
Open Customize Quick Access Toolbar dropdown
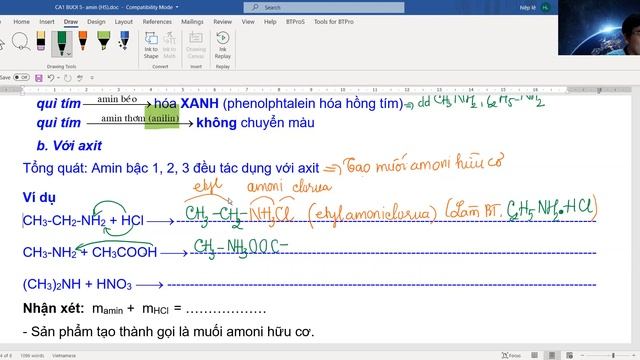pos(92,78)
